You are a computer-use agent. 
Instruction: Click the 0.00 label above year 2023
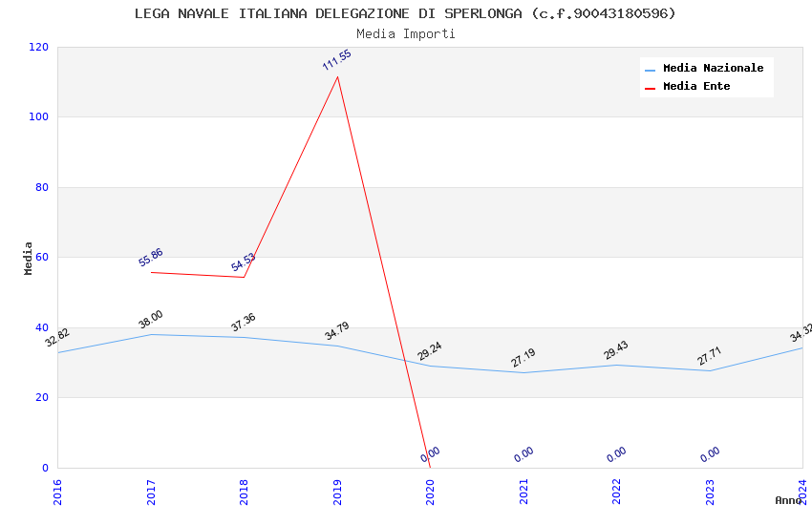point(710,454)
